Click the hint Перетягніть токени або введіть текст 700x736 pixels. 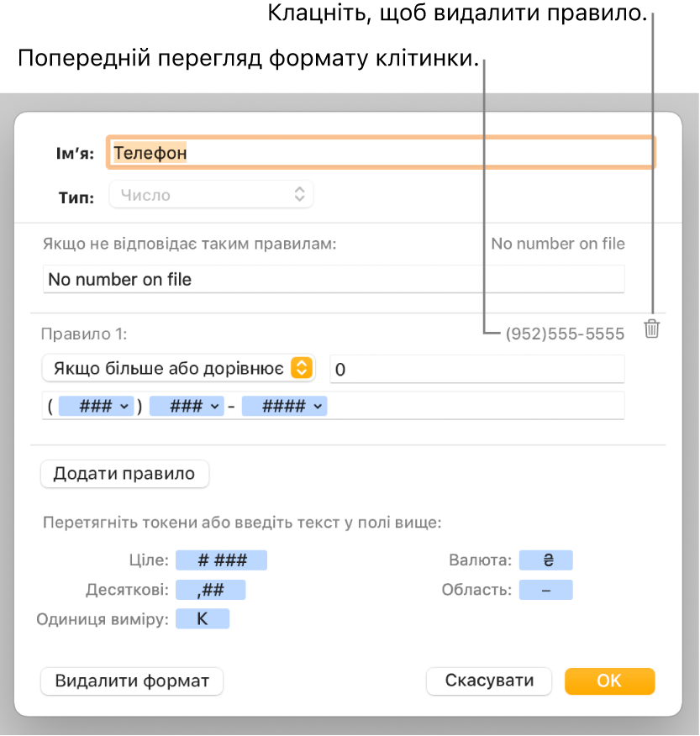point(242,523)
